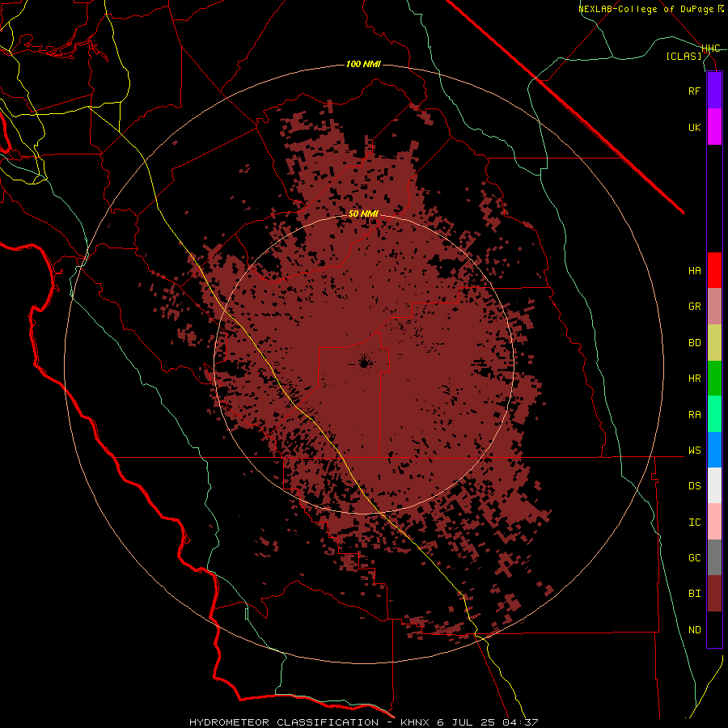
Task: Click the RF purple legend swatch
Action: (714, 91)
